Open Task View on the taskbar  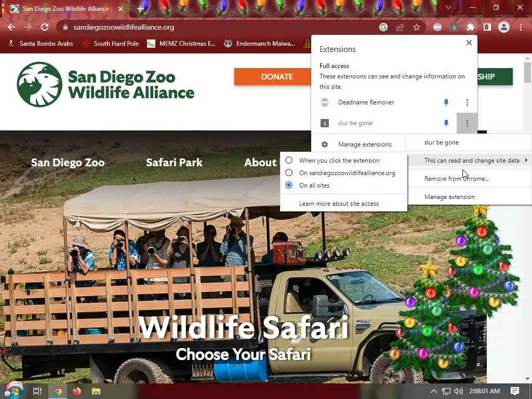point(37,391)
